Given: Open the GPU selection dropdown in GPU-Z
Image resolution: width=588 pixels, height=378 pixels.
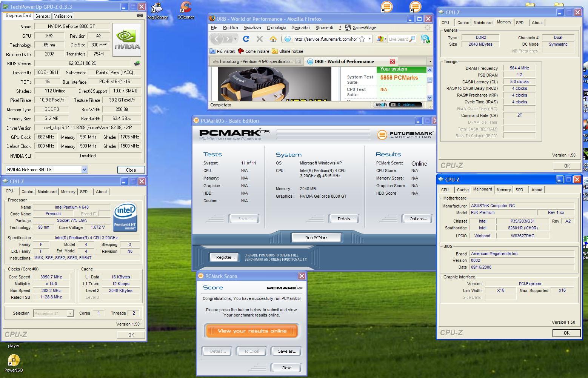Looking at the screenshot, I should 84,170.
